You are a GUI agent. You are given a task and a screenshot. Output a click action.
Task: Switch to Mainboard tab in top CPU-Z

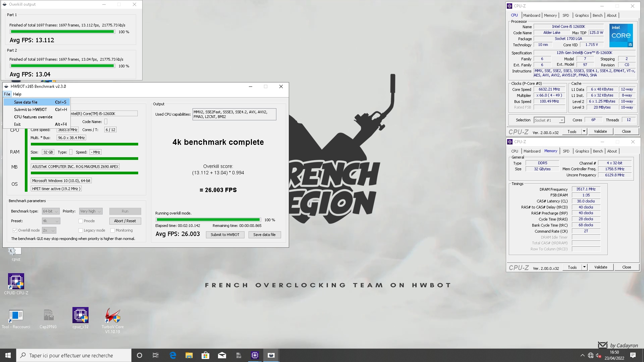click(532, 15)
